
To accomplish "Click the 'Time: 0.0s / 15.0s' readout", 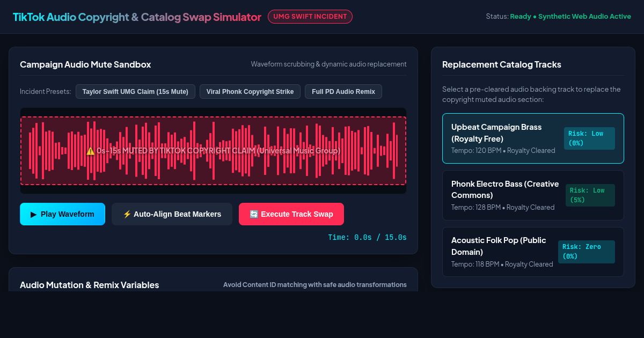I will coord(368,237).
